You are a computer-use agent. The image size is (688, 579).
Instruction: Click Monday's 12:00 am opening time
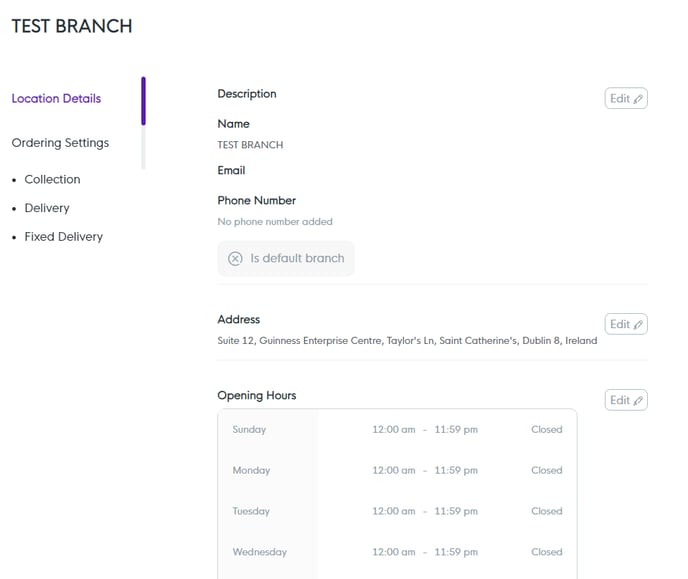click(x=393, y=470)
